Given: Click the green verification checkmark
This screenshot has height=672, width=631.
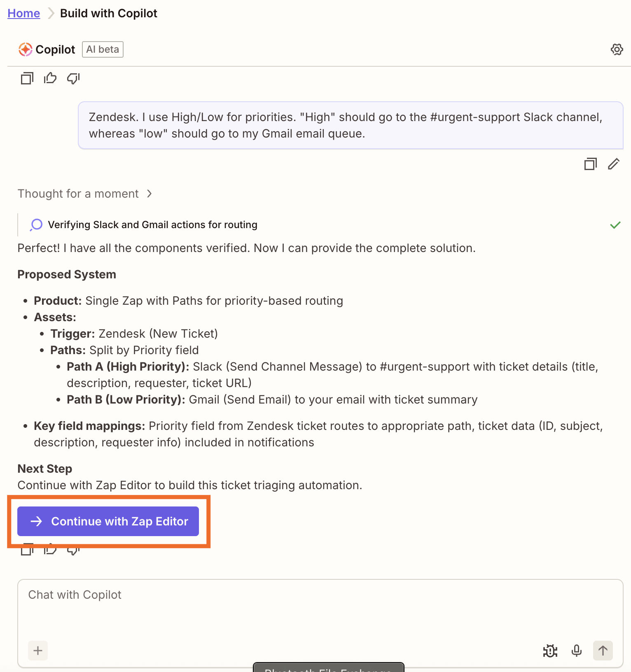Looking at the screenshot, I should pyautogui.click(x=615, y=225).
